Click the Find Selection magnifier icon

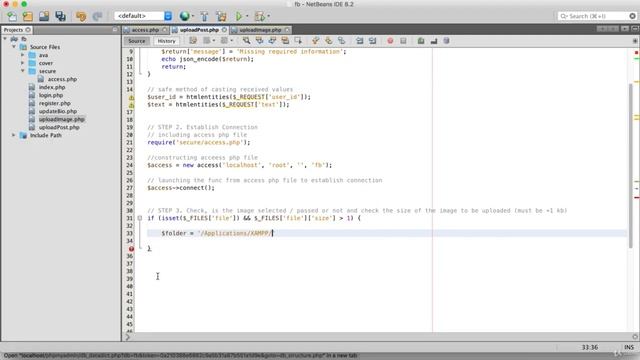[246, 41]
